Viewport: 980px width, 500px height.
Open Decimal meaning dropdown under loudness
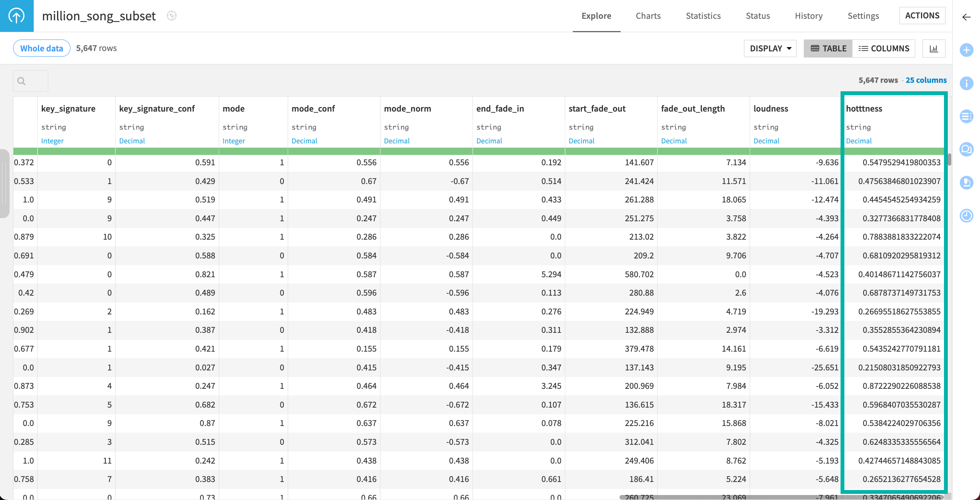[766, 141]
